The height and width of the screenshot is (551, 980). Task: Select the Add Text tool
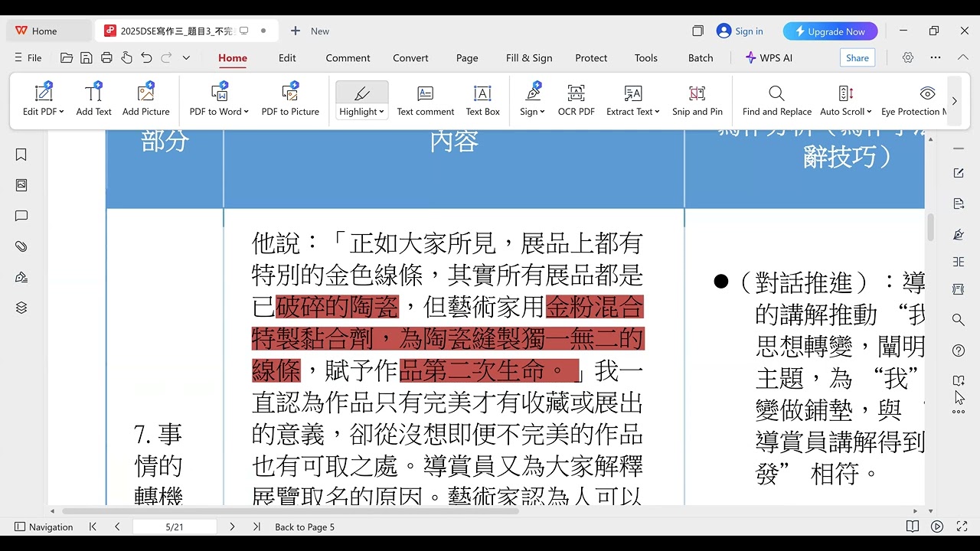[x=93, y=100]
